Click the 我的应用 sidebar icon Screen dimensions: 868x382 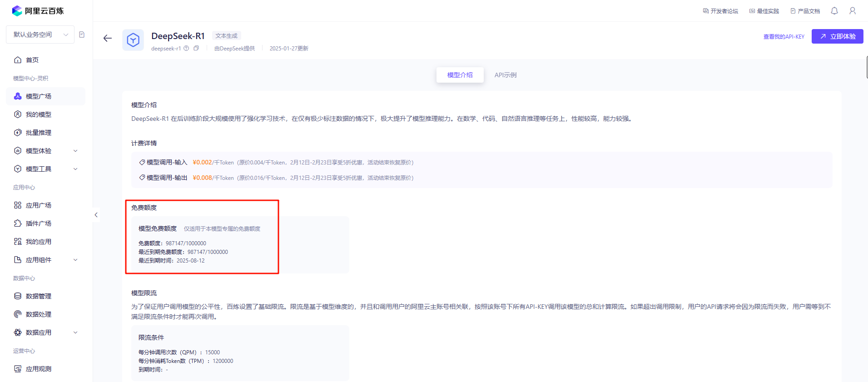18,242
